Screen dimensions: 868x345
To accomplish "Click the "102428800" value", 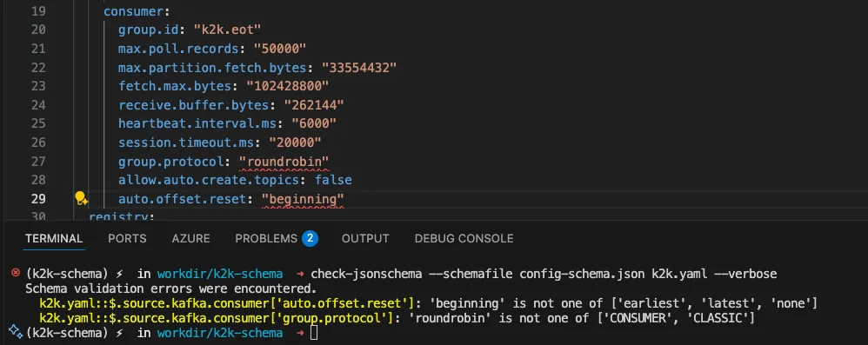I will (288, 86).
